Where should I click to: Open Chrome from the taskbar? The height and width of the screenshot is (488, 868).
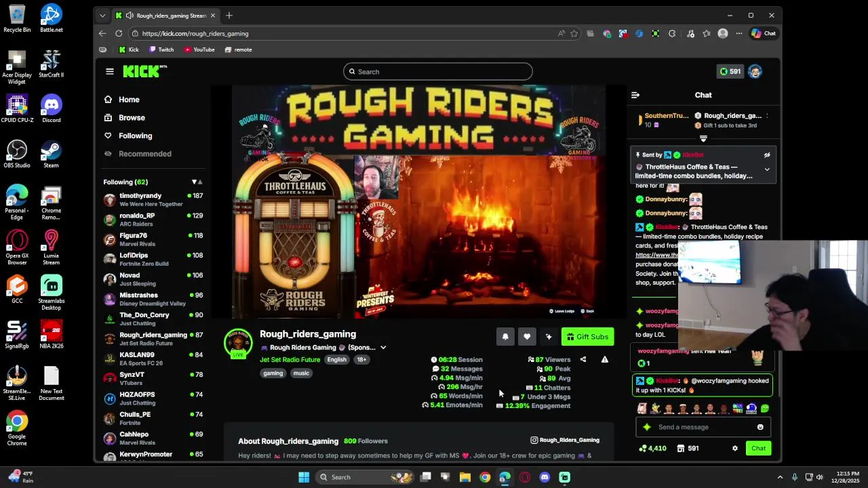coord(485,477)
